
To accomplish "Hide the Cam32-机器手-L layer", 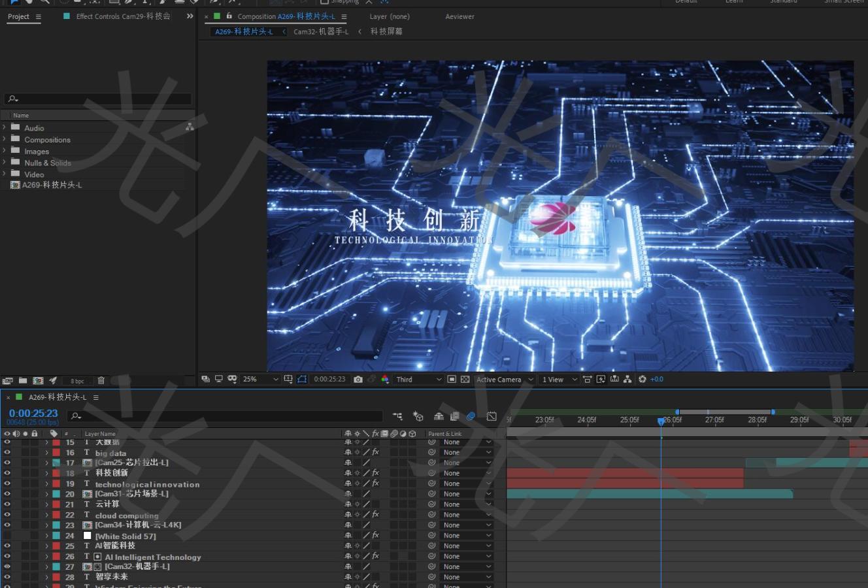I will tap(6, 566).
